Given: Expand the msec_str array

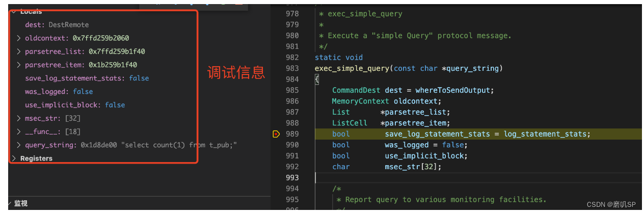Looking at the screenshot, I should [19, 118].
